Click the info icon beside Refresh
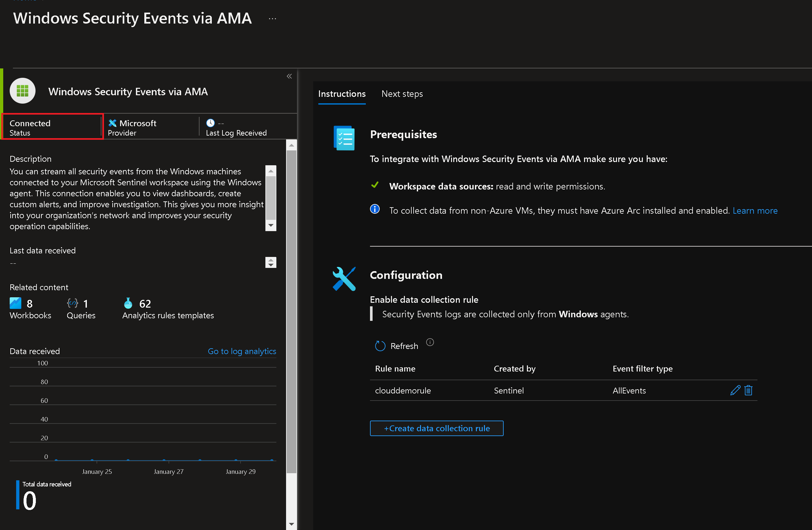Image resolution: width=812 pixels, height=530 pixels. coord(430,342)
